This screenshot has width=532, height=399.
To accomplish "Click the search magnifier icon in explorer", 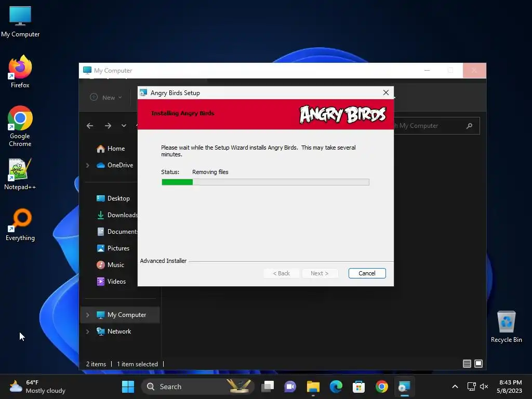I will pos(470,126).
